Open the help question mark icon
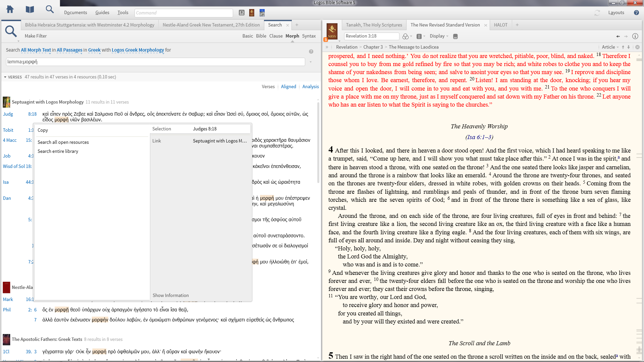Viewport: 644px width, 362px height. click(x=636, y=13)
